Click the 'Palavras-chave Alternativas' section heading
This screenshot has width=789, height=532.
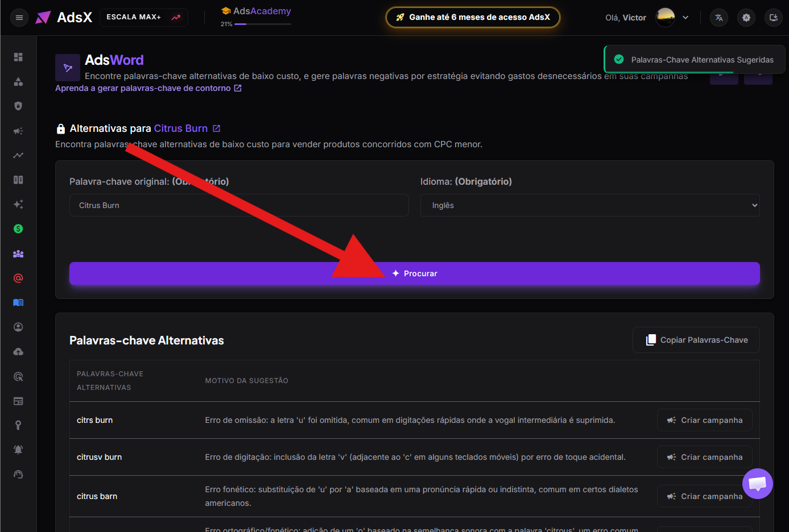pyautogui.click(x=147, y=340)
